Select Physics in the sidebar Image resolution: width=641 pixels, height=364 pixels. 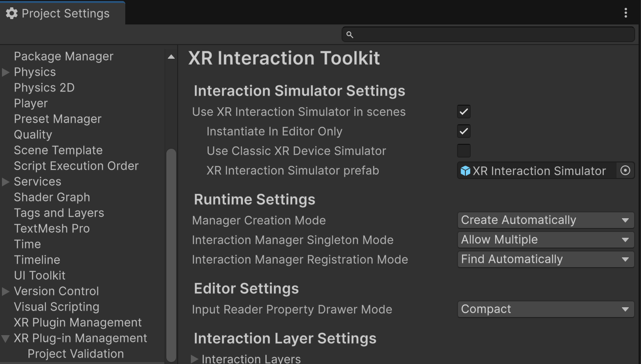pyautogui.click(x=35, y=72)
